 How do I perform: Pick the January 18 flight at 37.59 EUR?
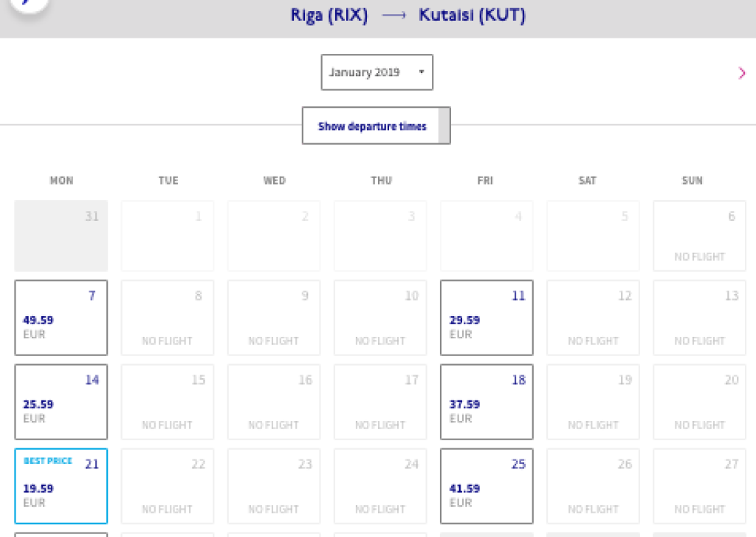coord(487,402)
